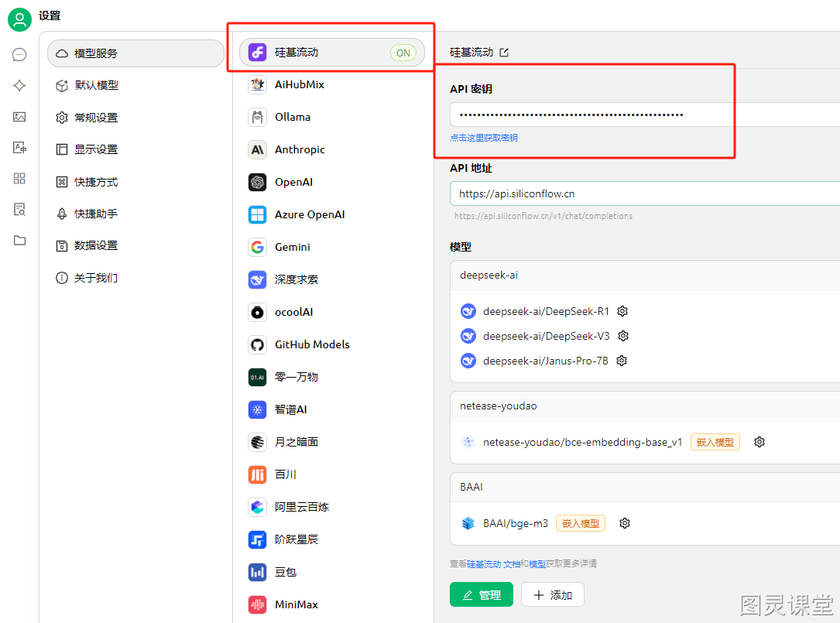The image size is (840, 623).
Task: Open 数据设置 settings section
Action: 135,245
